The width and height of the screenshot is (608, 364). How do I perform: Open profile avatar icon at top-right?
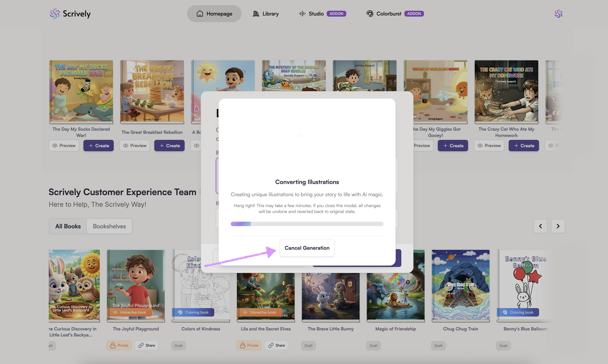pos(558,14)
